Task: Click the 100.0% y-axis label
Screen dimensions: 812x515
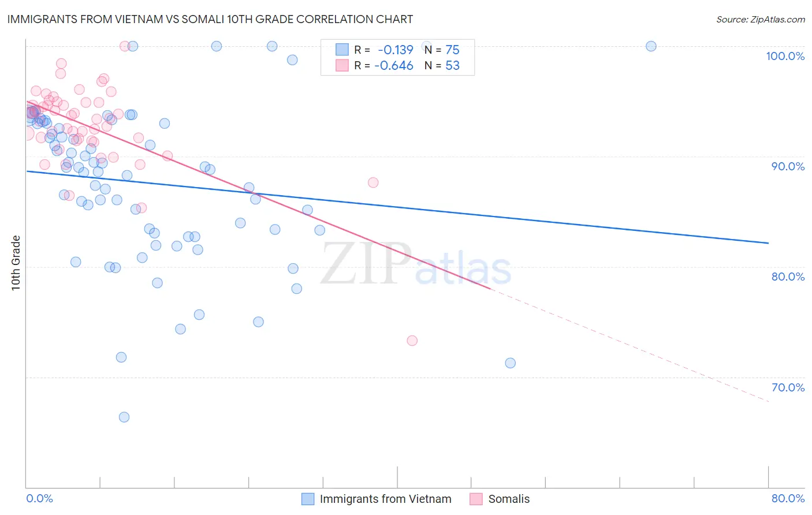Action: [785, 56]
